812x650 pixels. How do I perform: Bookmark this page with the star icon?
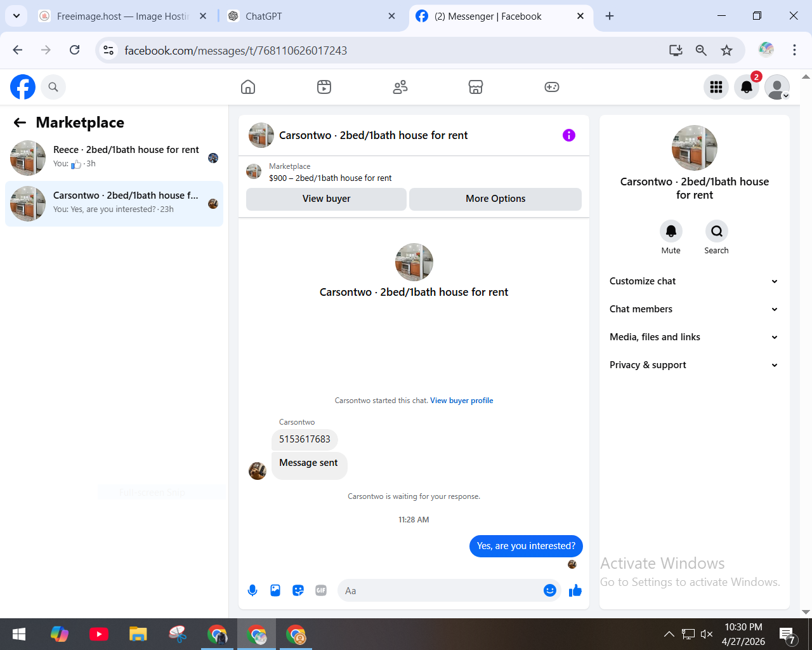click(x=727, y=50)
